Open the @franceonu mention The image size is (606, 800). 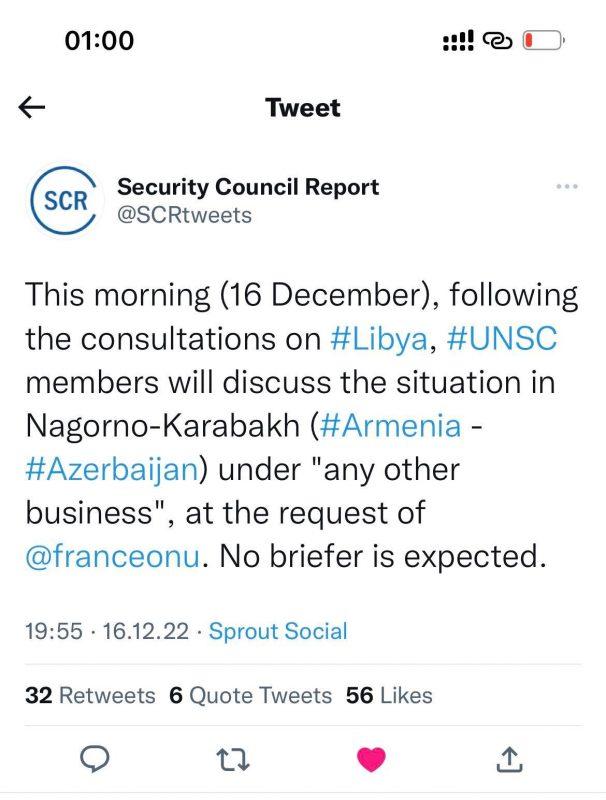point(112,556)
